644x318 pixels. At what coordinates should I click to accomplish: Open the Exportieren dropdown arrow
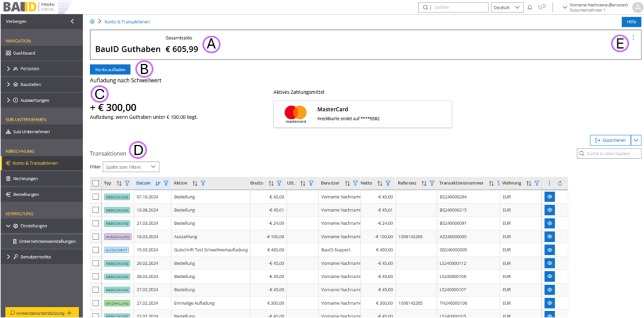636,141
